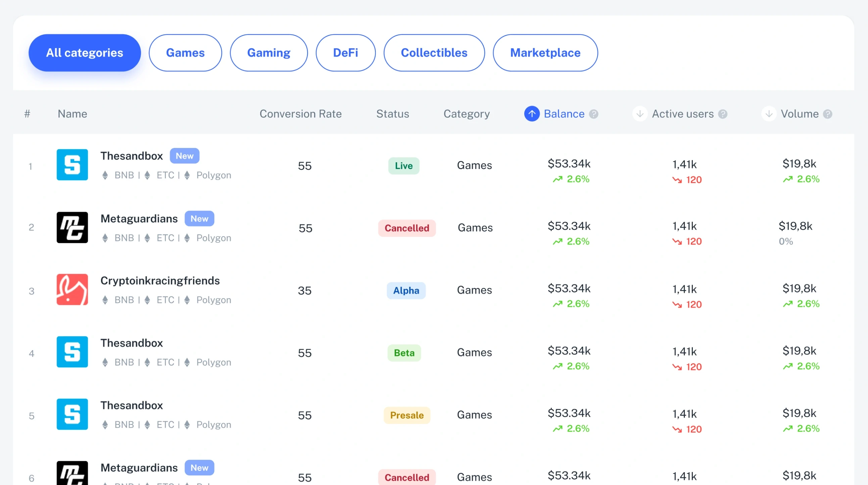
Task: Filter by Collectibles category
Action: click(434, 53)
